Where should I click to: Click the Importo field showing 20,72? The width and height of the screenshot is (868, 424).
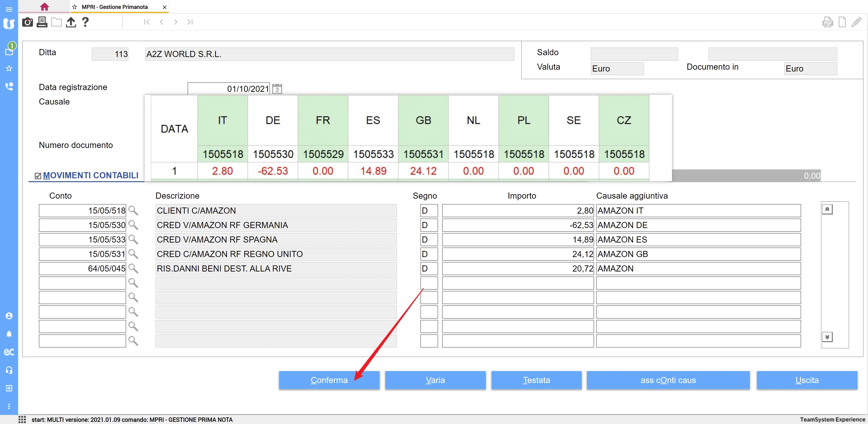(518, 269)
